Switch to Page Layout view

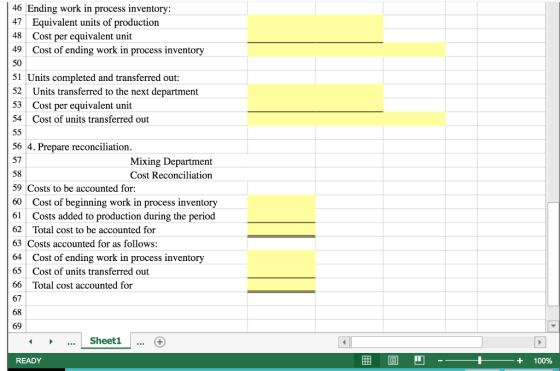coord(392,360)
